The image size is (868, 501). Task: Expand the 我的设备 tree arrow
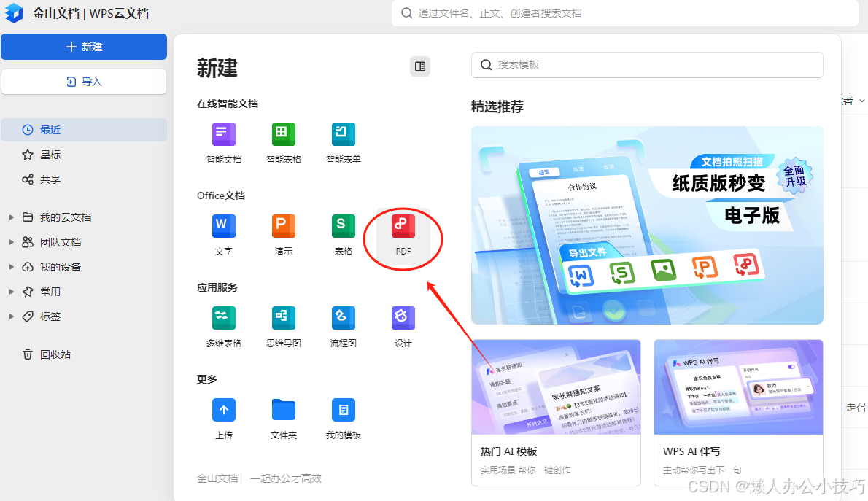coord(11,267)
